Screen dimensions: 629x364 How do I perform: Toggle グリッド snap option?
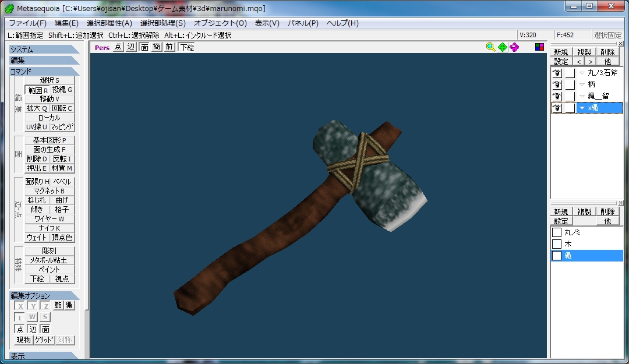coord(44,340)
